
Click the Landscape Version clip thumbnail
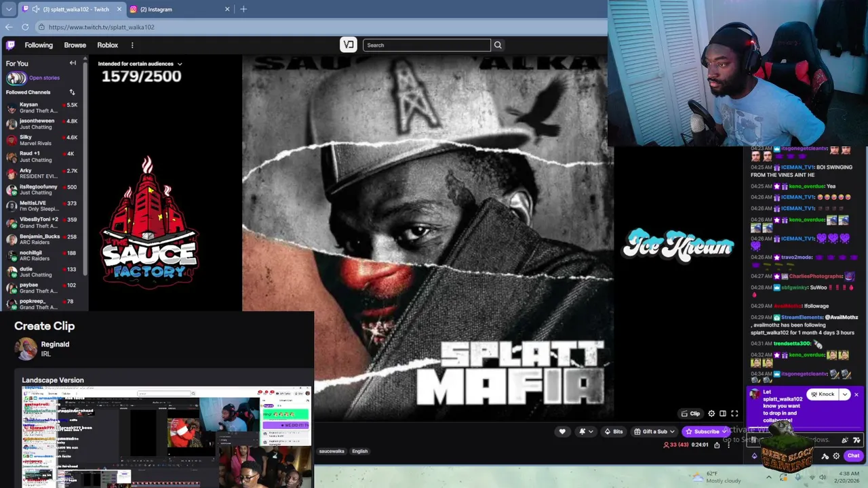167,437
